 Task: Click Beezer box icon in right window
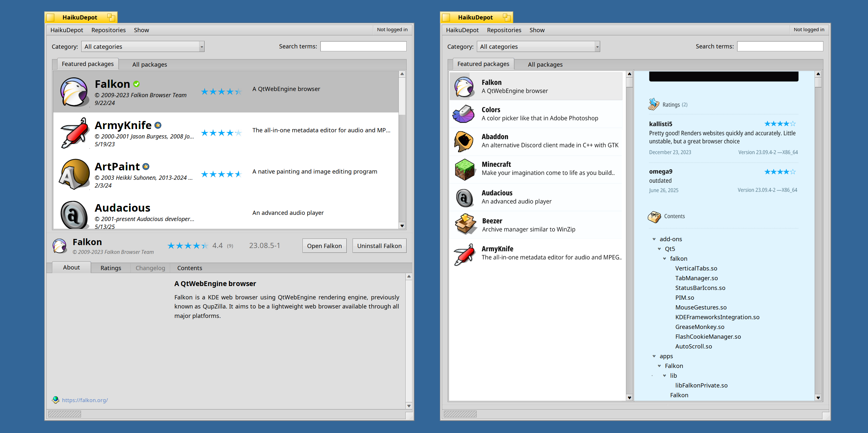(x=465, y=224)
